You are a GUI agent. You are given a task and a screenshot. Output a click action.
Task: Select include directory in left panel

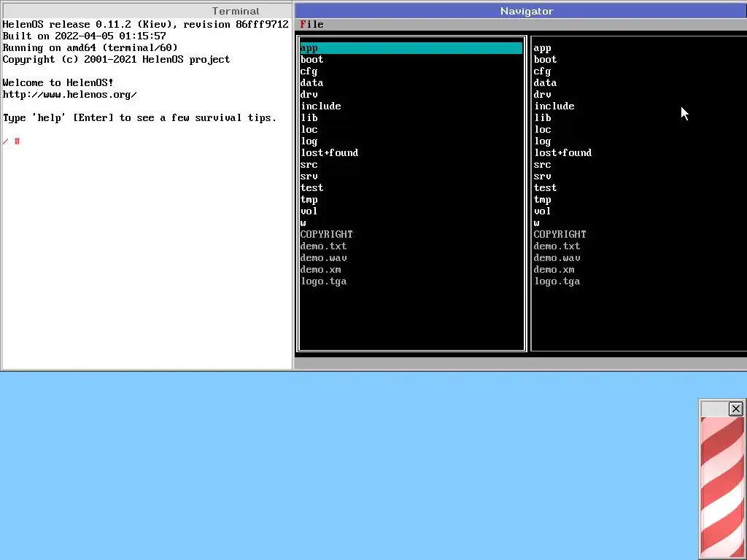click(x=321, y=106)
